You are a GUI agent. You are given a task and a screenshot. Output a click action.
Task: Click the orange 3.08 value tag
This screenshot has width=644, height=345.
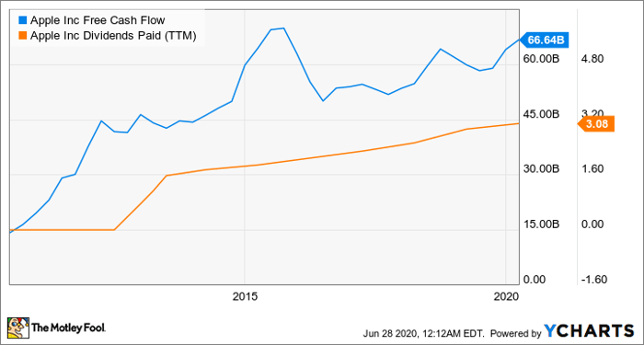[x=596, y=123]
